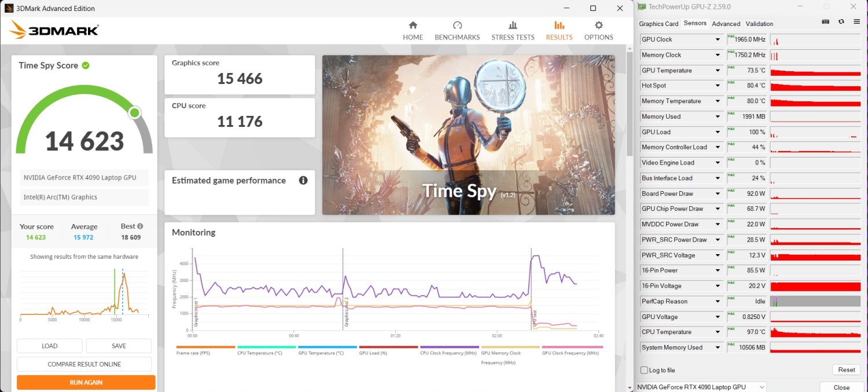Open the GPU Load sensor dropdown
Screen dimensions: 868x392
(719, 132)
